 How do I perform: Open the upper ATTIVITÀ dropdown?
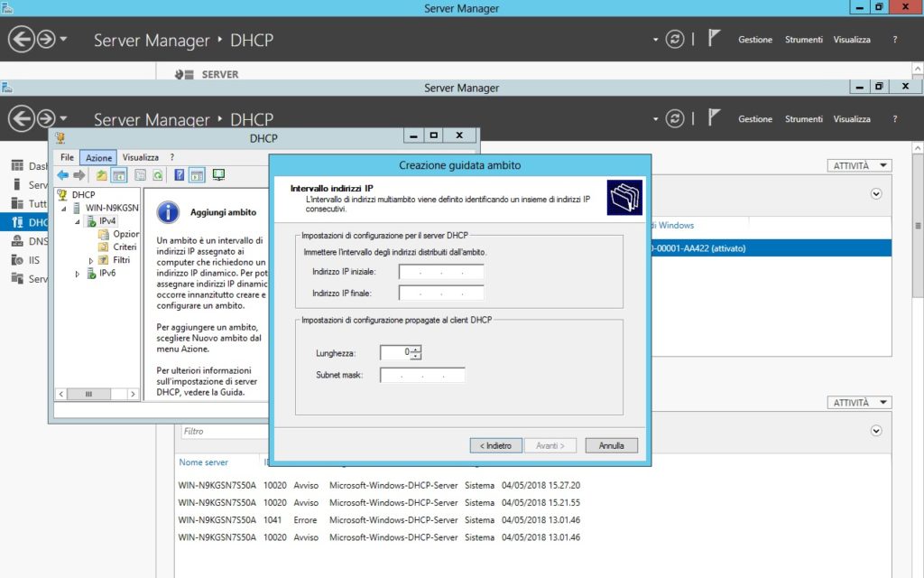coord(859,166)
